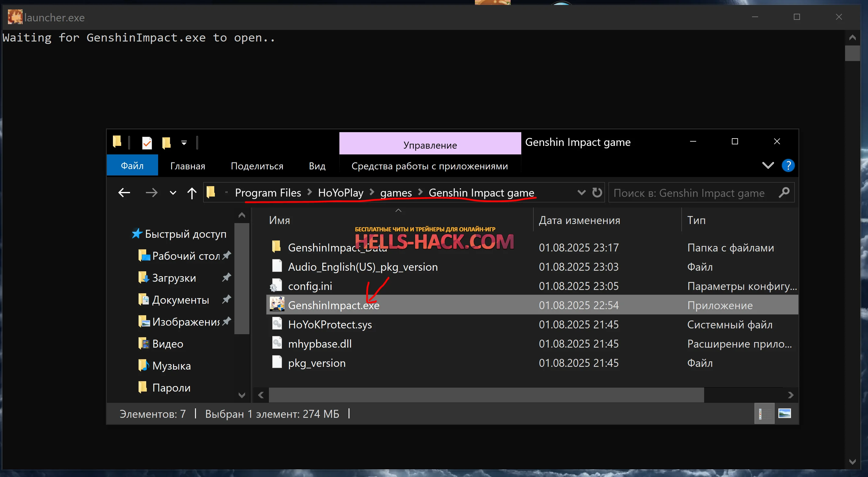Screen dimensions: 868x477
Task: Click New folder icon in quick access toolbar
Action: tap(166, 143)
